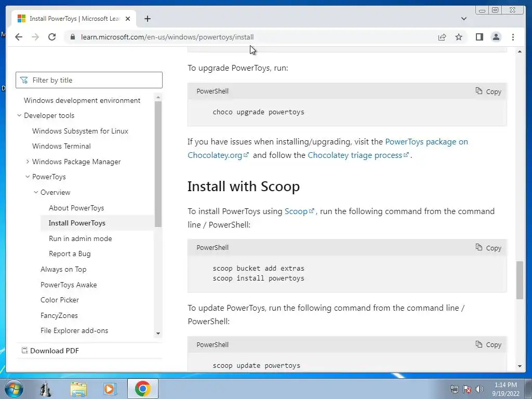The width and height of the screenshot is (532, 399).
Task: Go back to the previous page
Action: (19, 37)
